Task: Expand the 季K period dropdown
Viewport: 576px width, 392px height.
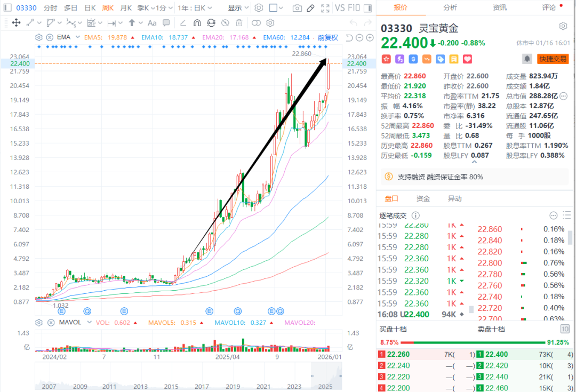Action: [x=146, y=7]
